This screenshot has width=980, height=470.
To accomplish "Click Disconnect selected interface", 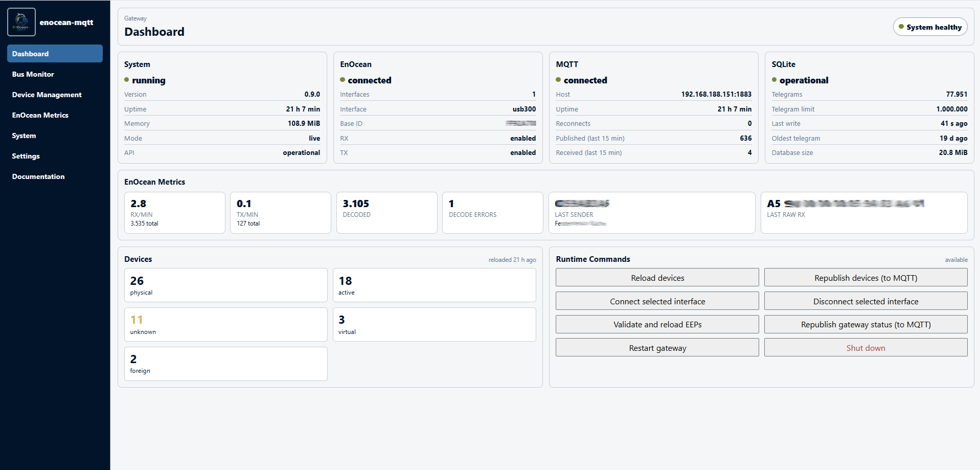I will (865, 301).
